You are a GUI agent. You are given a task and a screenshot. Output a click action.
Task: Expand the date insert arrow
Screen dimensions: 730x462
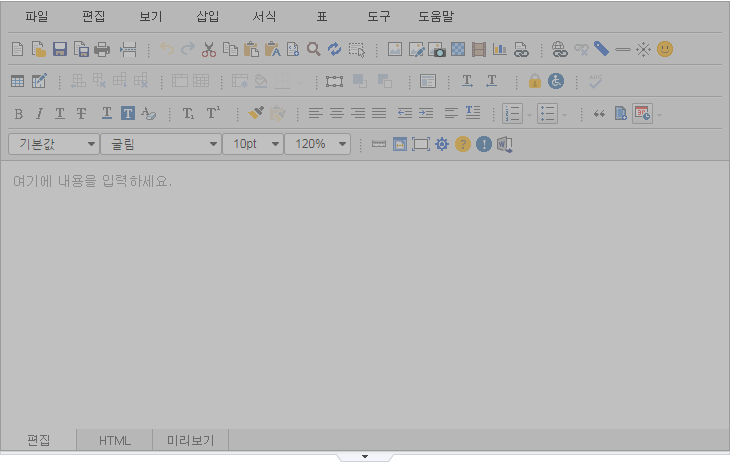click(659, 115)
